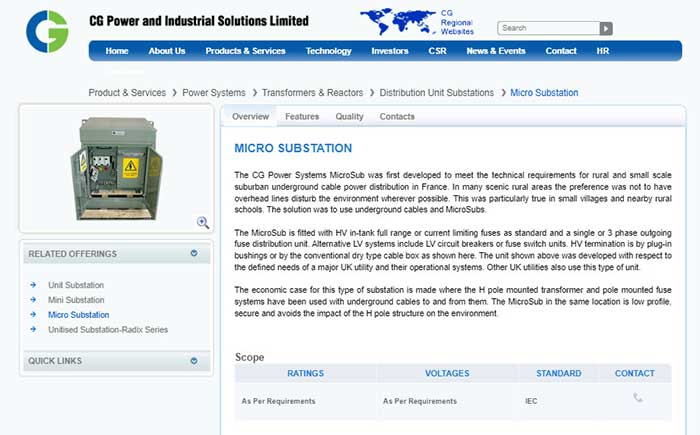Open the CSR menu
This screenshot has width=700, height=435.
pyautogui.click(x=438, y=51)
